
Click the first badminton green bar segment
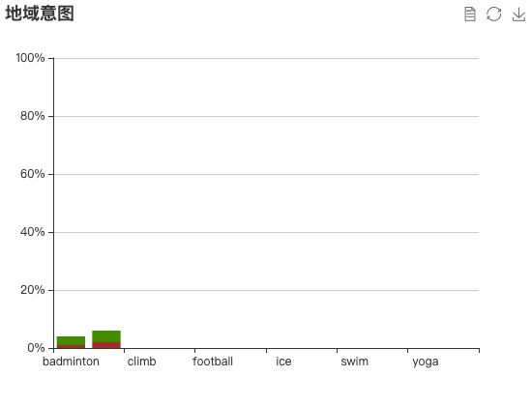[x=71, y=341]
